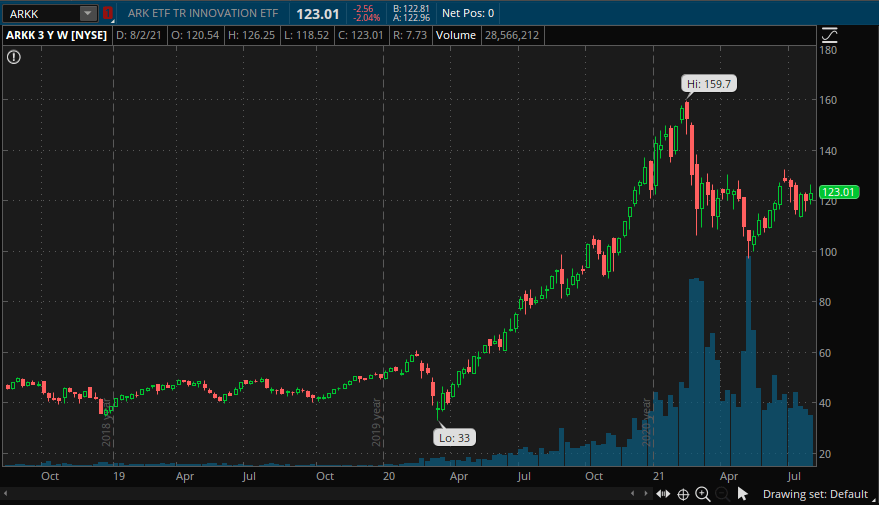The height and width of the screenshot is (505, 879).
Task: Click the '21' time axis label
Action: (658, 476)
